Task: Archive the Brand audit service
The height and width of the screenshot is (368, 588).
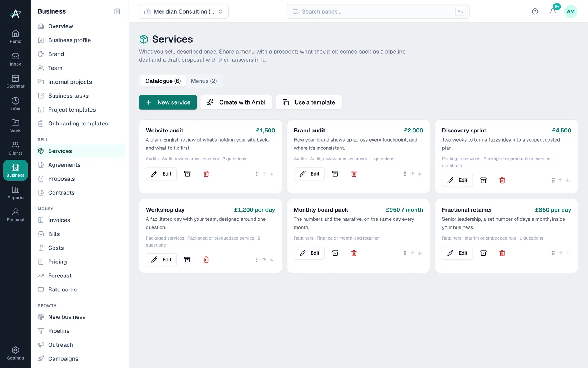Action: 335,174
